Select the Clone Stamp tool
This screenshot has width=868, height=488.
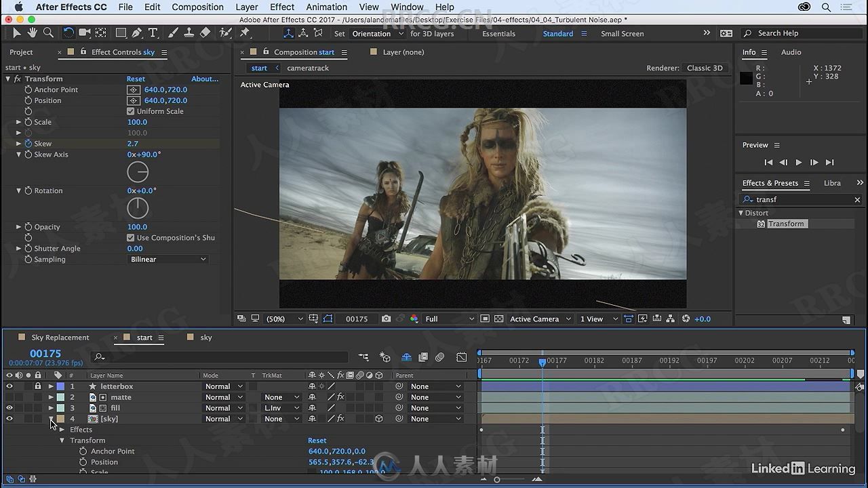189,33
